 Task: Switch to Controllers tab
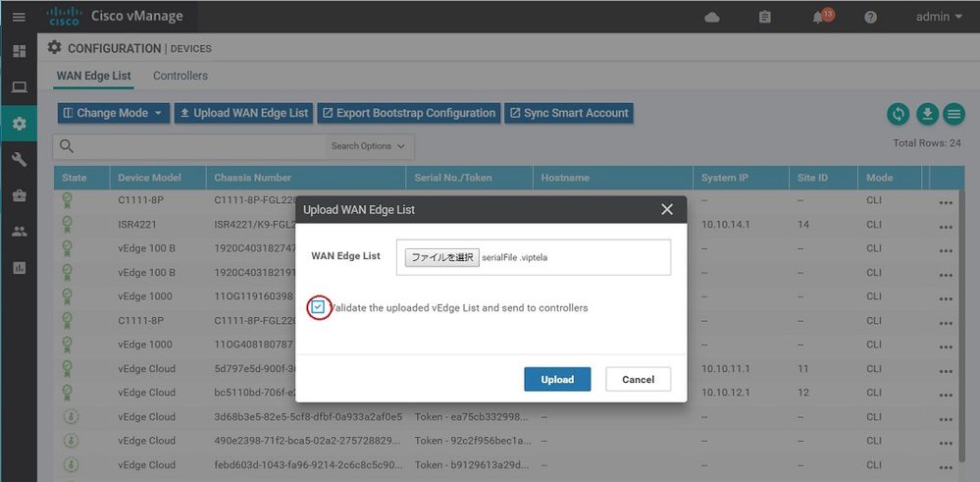[x=180, y=76]
